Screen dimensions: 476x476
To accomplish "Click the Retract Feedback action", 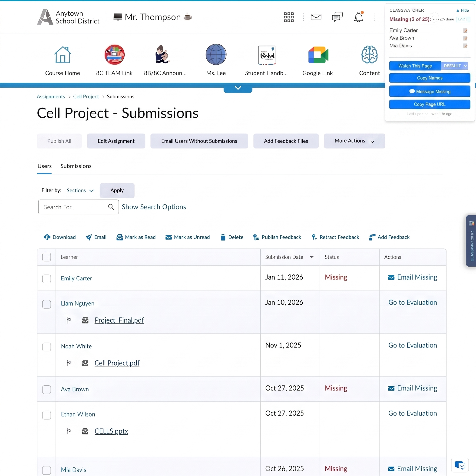I will 335,237.
